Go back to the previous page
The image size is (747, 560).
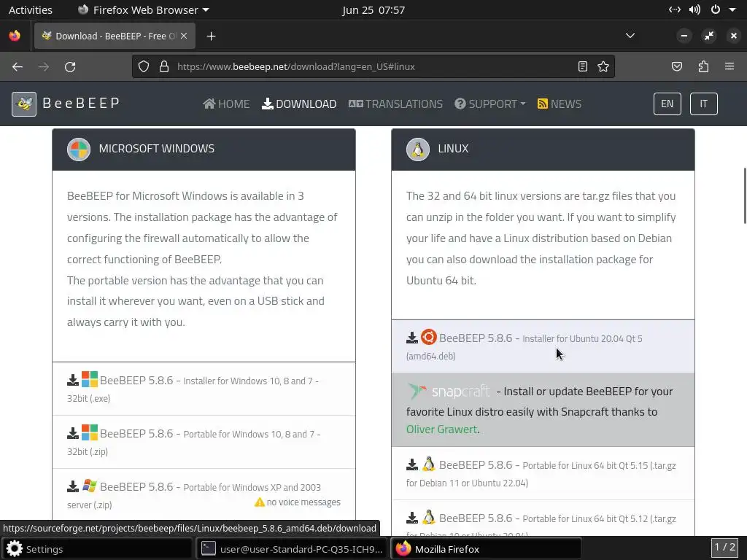(18, 66)
